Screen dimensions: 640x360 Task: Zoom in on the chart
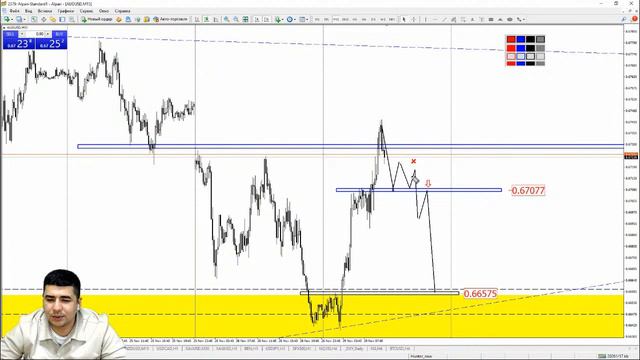226,19
